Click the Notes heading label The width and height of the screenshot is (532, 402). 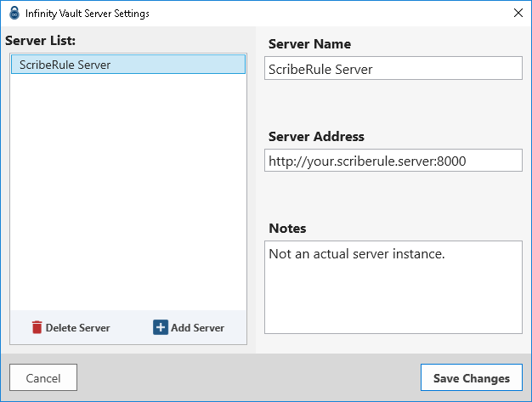287,228
